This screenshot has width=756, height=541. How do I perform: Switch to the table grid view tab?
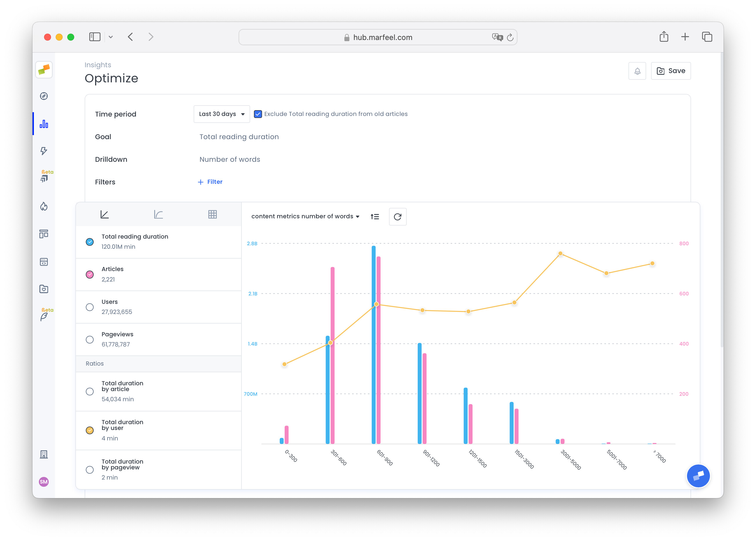(x=212, y=215)
